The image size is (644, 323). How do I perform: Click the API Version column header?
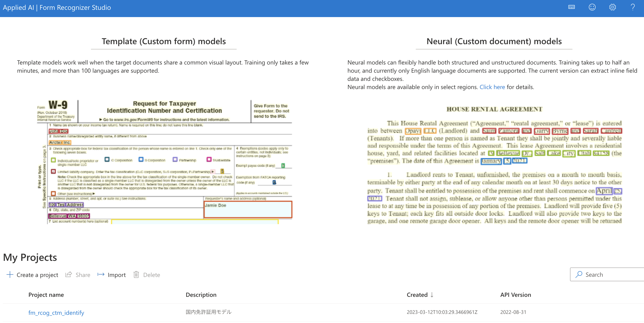[x=515, y=294]
